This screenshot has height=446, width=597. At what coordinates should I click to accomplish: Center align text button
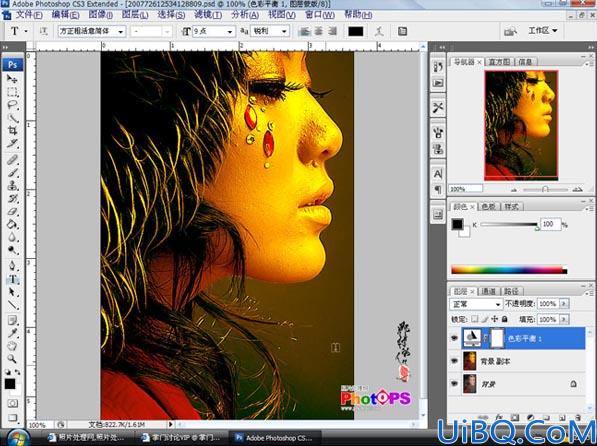319,31
